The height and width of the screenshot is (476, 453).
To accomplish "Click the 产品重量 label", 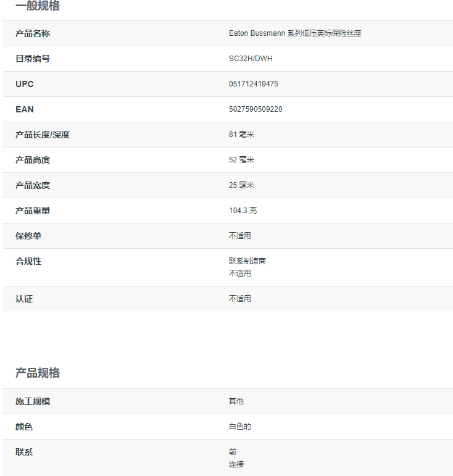I will 33,211.
